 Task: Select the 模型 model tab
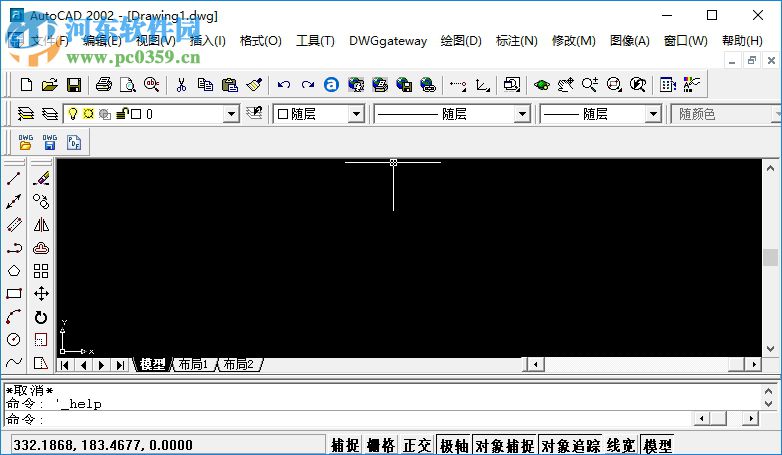[152, 365]
